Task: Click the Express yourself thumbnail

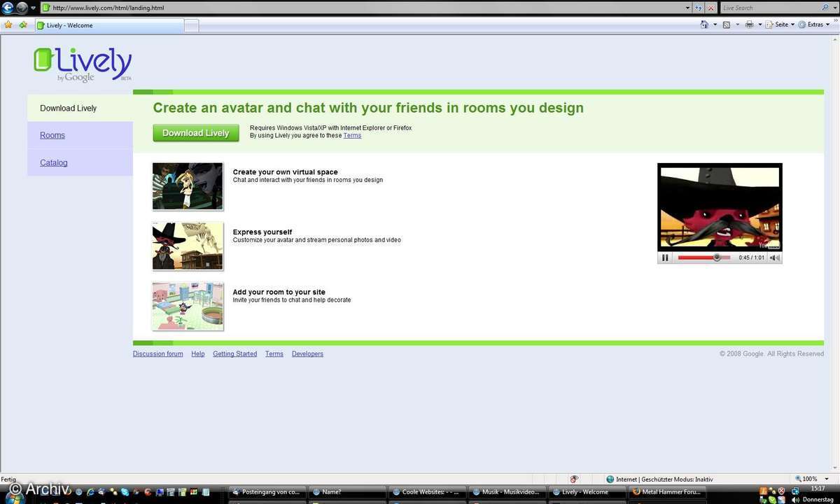Action: (188, 246)
